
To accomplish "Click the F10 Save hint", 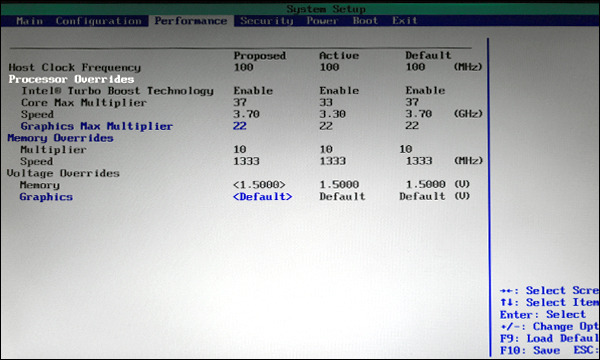I will (530, 350).
